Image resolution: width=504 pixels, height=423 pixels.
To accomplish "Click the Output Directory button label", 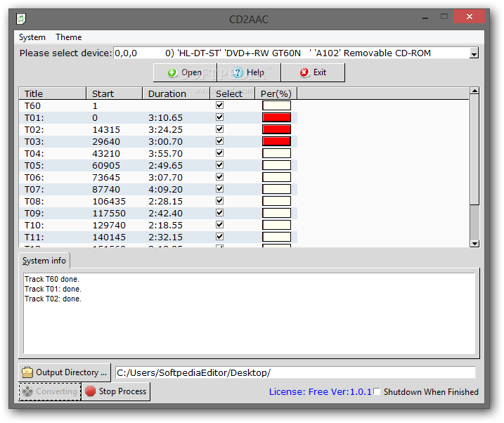I will (72, 372).
